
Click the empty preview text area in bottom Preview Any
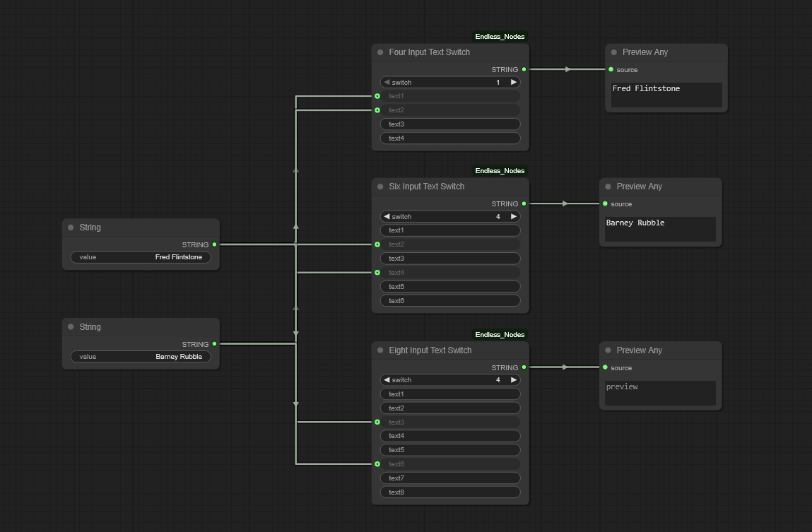[660, 394]
